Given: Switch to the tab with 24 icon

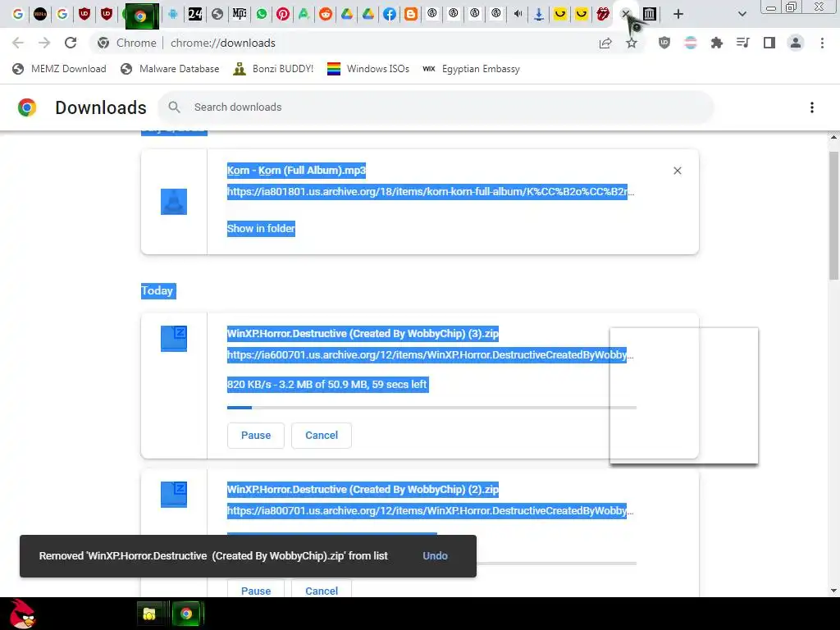Looking at the screenshot, I should click(x=195, y=14).
